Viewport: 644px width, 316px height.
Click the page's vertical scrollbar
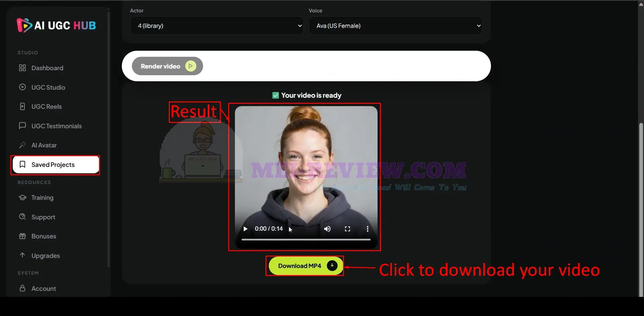[x=641, y=210]
